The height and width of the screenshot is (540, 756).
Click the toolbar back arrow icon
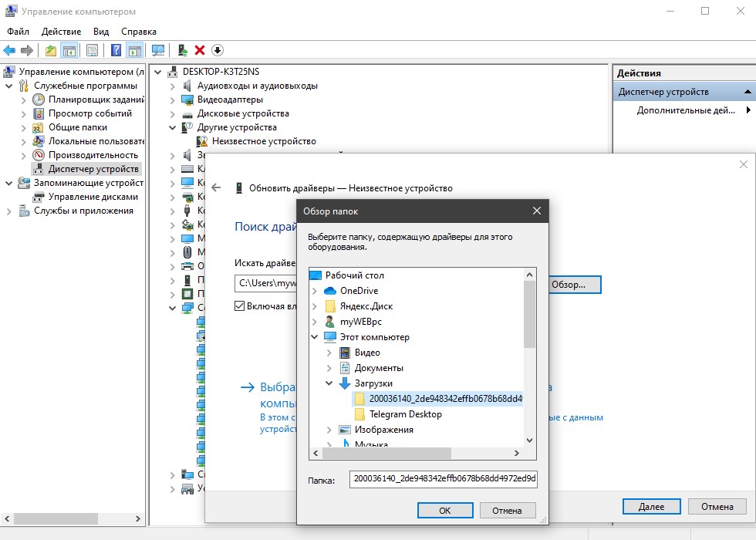click(9, 50)
